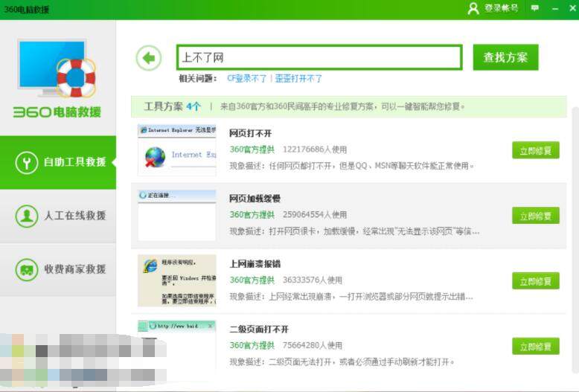
Task: Click the 上网崩溃报错 solution title
Action: pyautogui.click(x=255, y=264)
